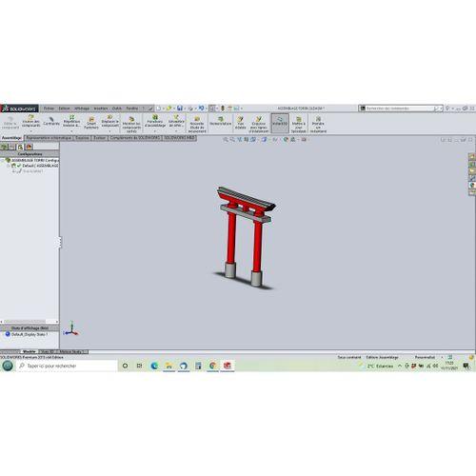
Task: Select Default_Display State-1 item
Action: coord(27,334)
